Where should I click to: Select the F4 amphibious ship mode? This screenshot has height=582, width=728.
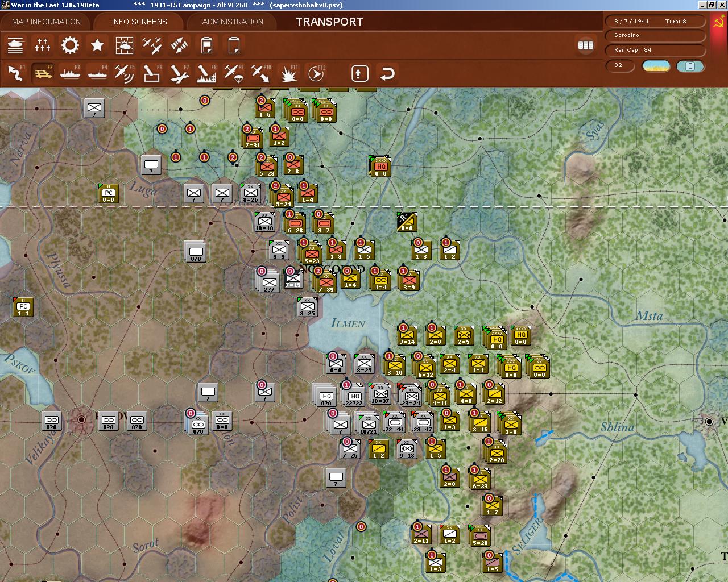point(97,73)
